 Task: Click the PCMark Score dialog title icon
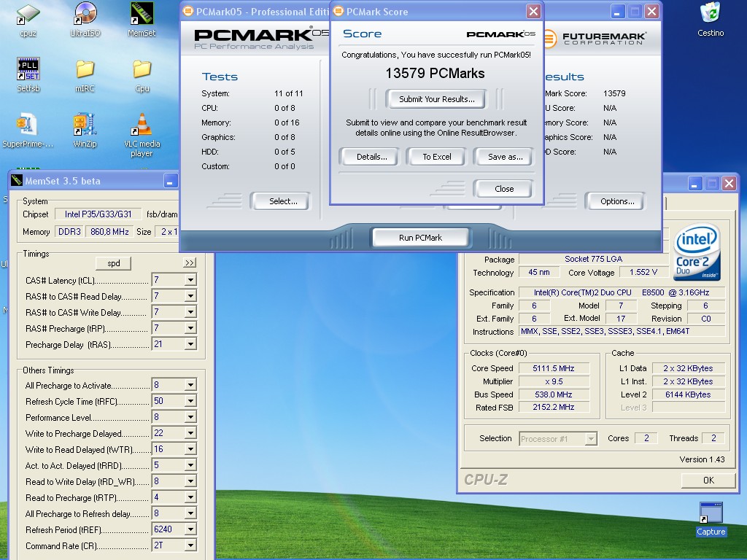pos(338,12)
